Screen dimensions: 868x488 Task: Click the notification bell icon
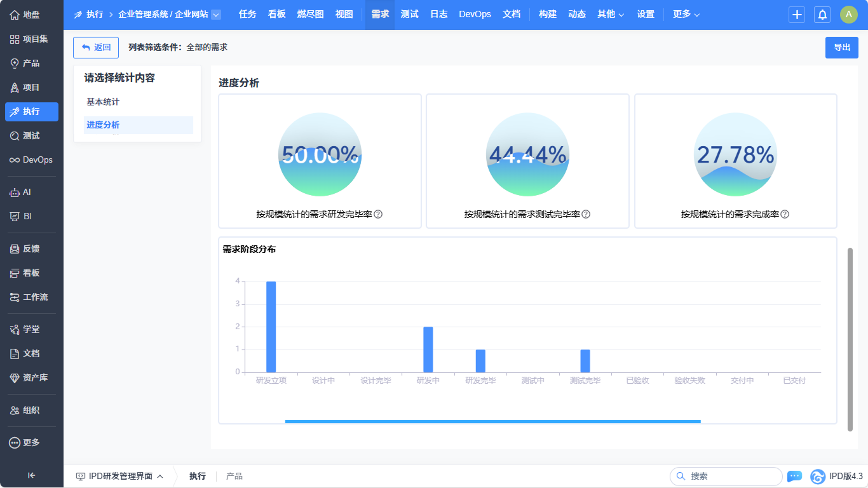pos(822,15)
